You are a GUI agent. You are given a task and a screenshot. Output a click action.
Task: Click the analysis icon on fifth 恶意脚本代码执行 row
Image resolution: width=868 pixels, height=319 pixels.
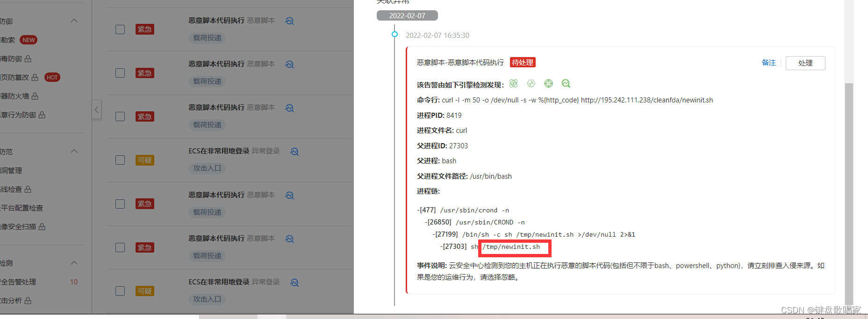tap(290, 239)
